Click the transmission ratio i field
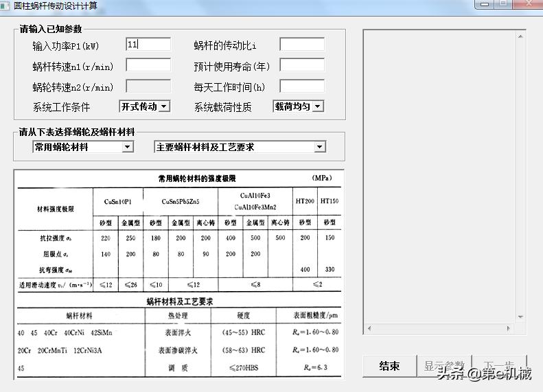 (302, 45)
